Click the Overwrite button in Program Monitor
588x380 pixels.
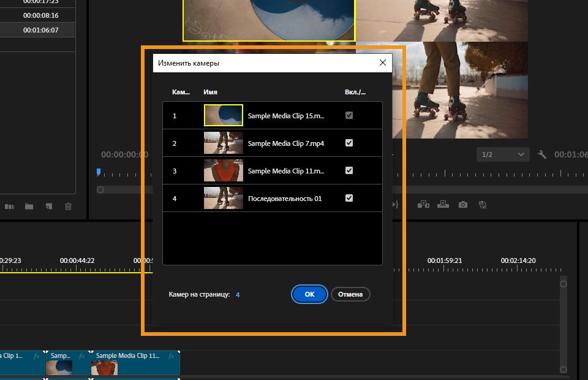(x=443, y=205)
